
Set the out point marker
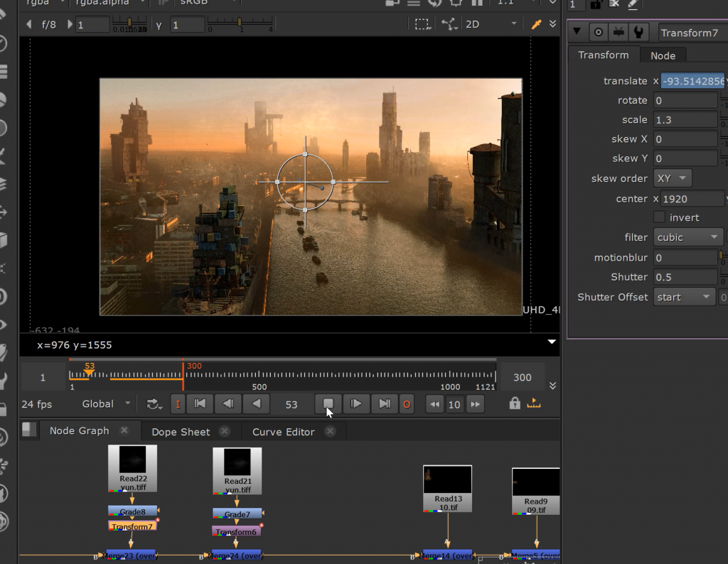point(407,404)
